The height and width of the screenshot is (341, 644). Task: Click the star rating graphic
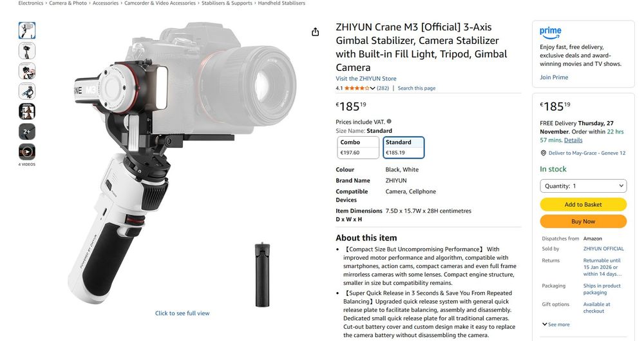357,88
